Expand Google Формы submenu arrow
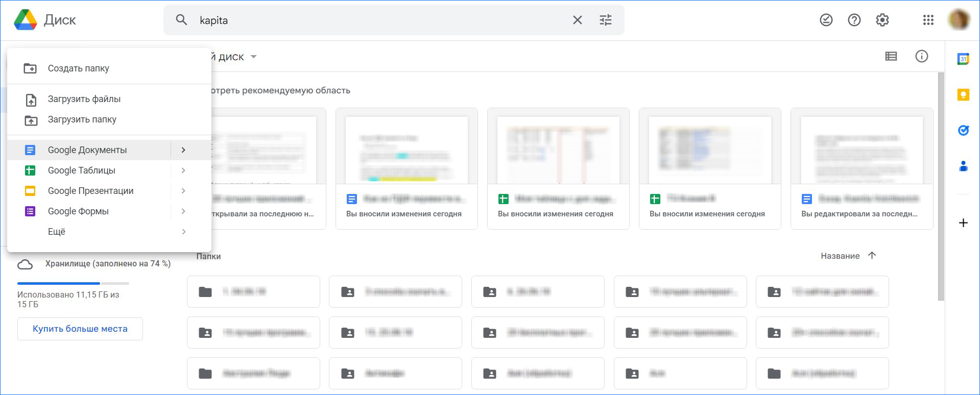This screenshot has height=395, width=980. coord(183,211)
